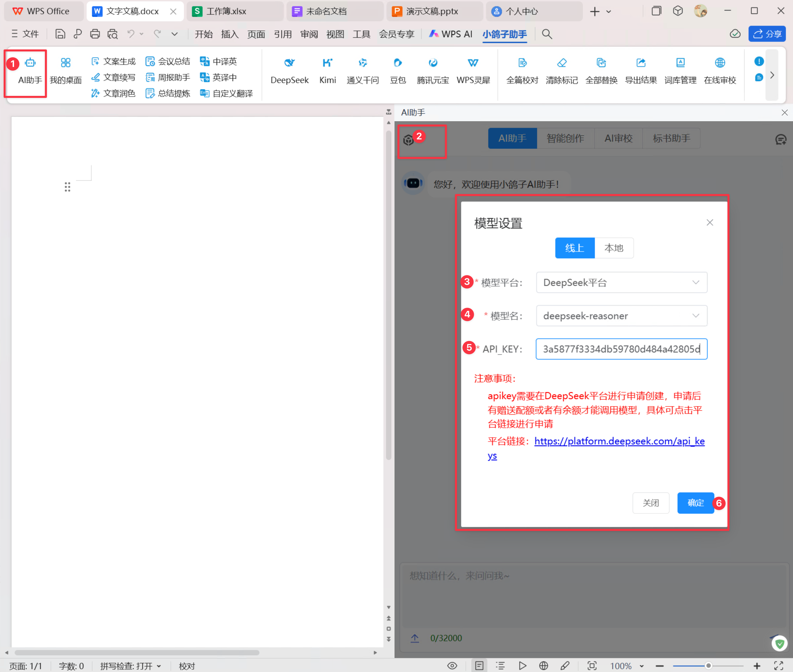The height and width of the screenshot is (672, 793).
Task: Launch 文案生成 tool
Action: tap(113, 61)
